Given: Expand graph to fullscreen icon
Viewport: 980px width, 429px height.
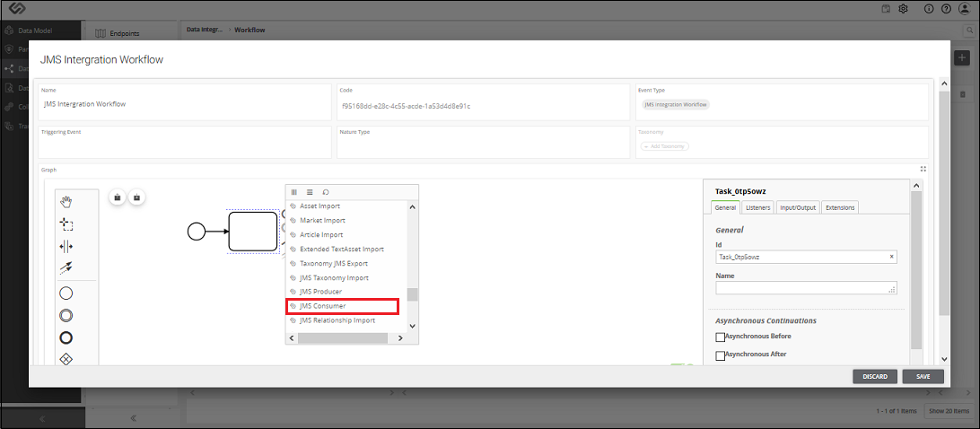Looking at the screenshot, I should point(923,169).
